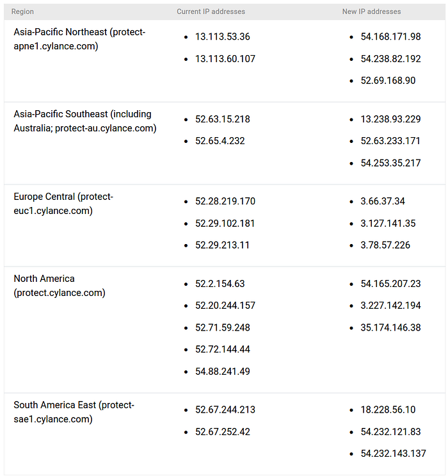The height and width of the screenshot is (476, 448).
Task: Click the Region column header
Action: pyautogui.click(x=23, y=12)
